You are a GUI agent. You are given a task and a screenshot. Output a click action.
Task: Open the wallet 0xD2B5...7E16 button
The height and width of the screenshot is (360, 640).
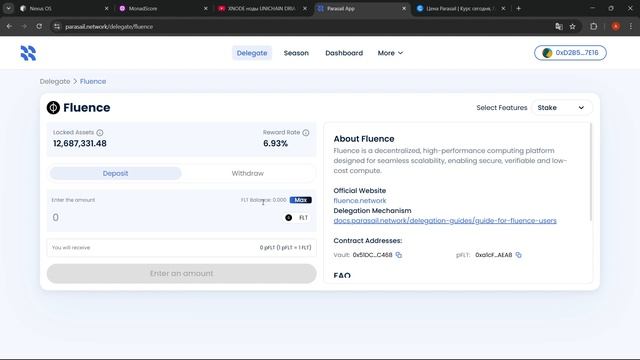click(x=570, y=53)
